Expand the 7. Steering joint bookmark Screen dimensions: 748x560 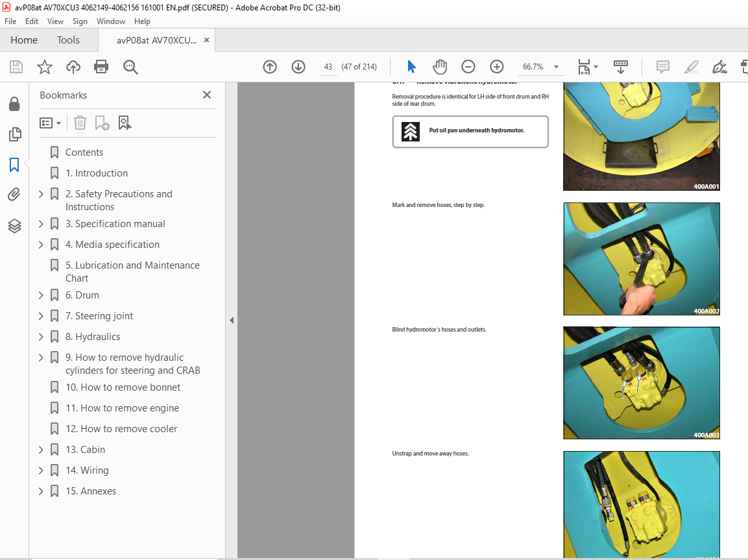click(41, 316)
